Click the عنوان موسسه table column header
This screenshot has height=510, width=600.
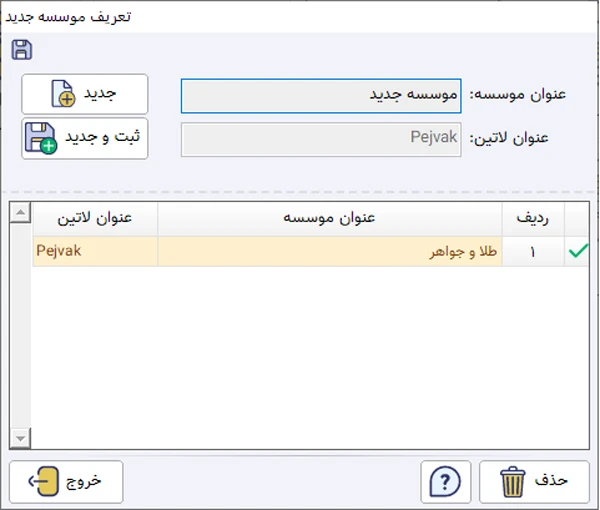point(329,218)
